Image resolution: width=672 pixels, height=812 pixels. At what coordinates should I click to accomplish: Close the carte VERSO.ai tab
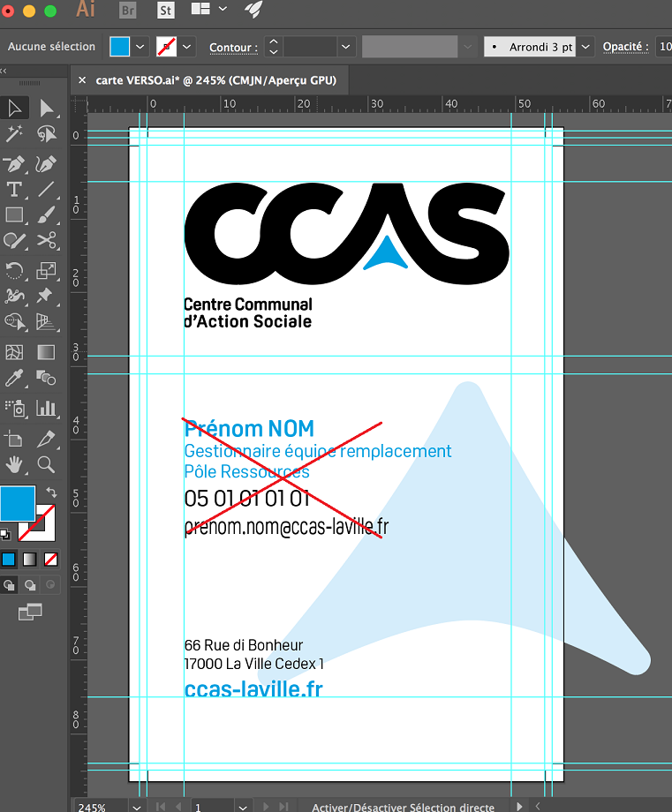(x=82, y=79)
